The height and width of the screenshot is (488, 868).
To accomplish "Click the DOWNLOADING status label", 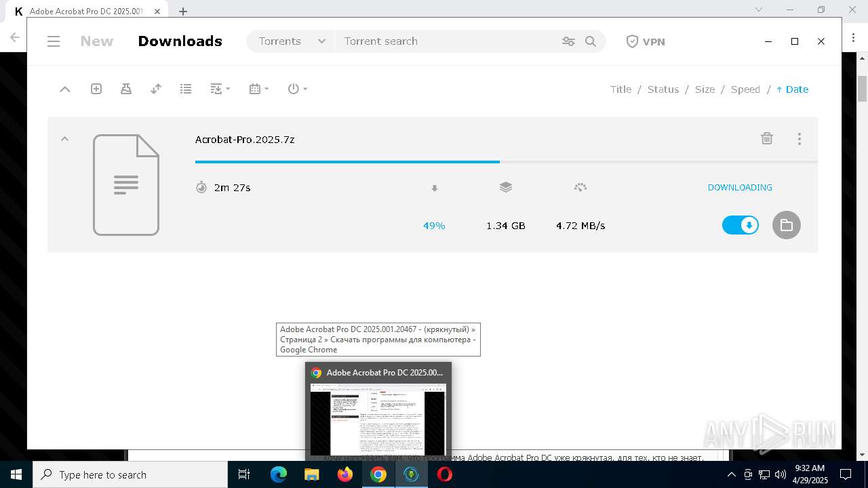I will click(x=740, y=188).
